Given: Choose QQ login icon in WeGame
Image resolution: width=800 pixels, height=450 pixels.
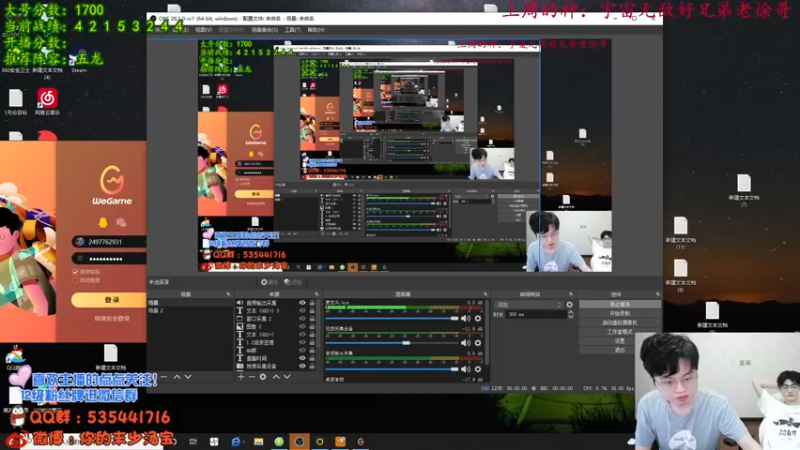Looking at the screenshot, I should [x=103, y=222].
